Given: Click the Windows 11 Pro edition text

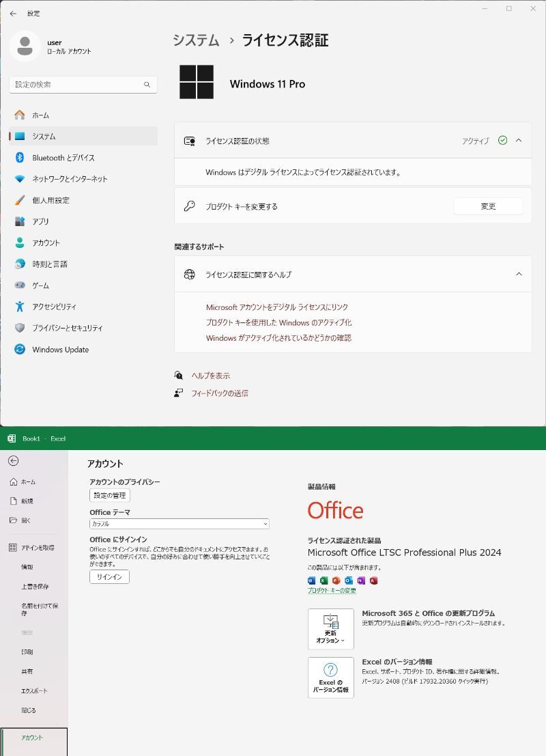Looking at the screenshot, I should tap(268, 84).
